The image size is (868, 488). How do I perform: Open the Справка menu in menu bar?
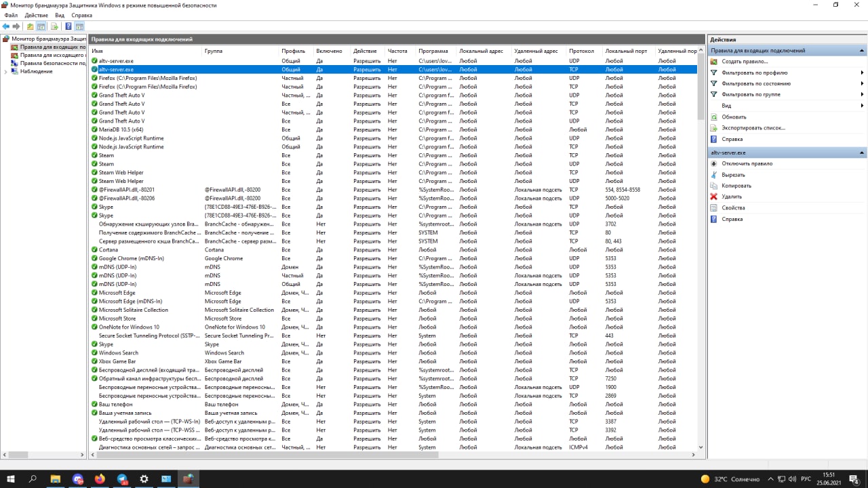(x=81, y=15)
